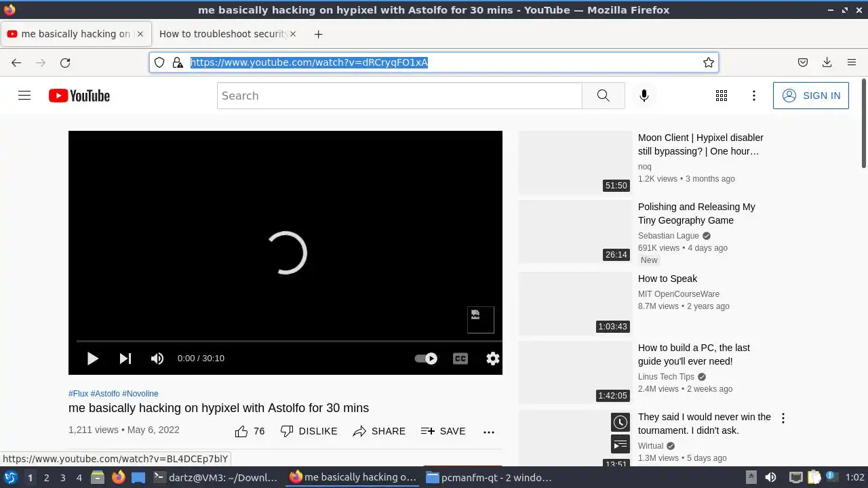Select the 'me basically hacking' tab
The height and width of the screenshot is (488, 868).
(75, 34)
